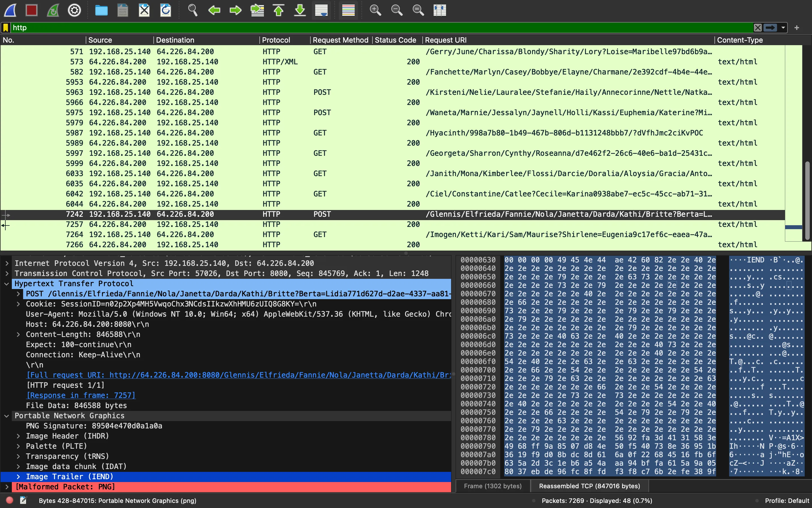The height and width of the screenshot is (508, 812).
Task: Follow the Full request URI link
Action: point(239,375)
